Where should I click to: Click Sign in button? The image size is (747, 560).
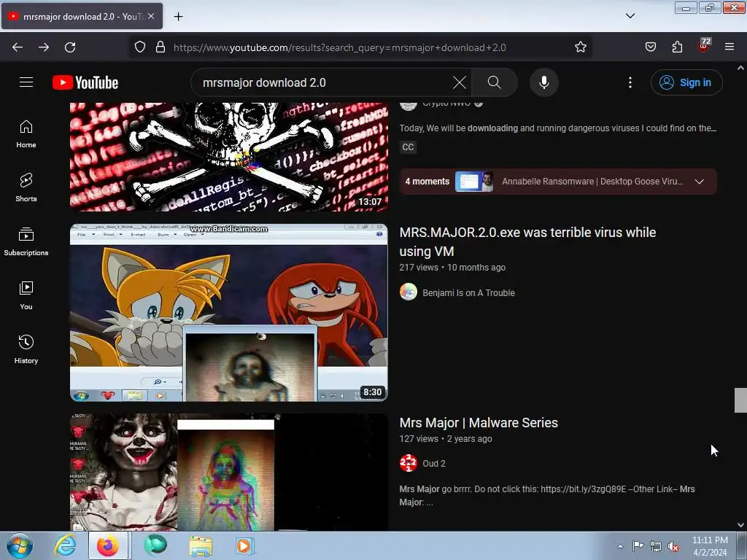686,82
